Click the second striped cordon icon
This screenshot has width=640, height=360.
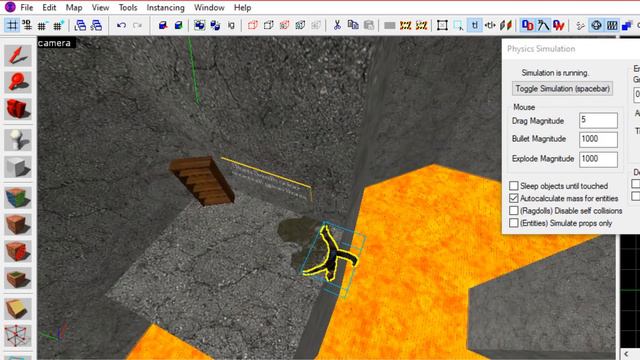pyautogui.click(x=421, y=25)
